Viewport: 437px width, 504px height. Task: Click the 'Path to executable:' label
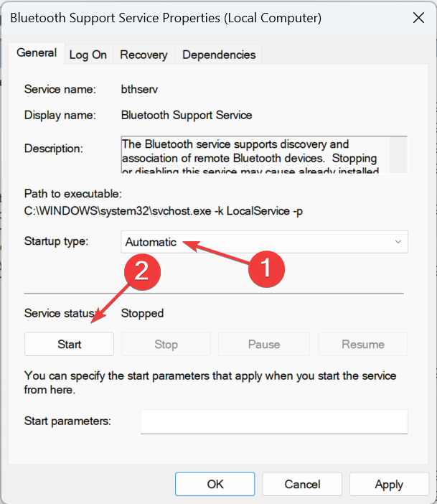click(73, 194)
